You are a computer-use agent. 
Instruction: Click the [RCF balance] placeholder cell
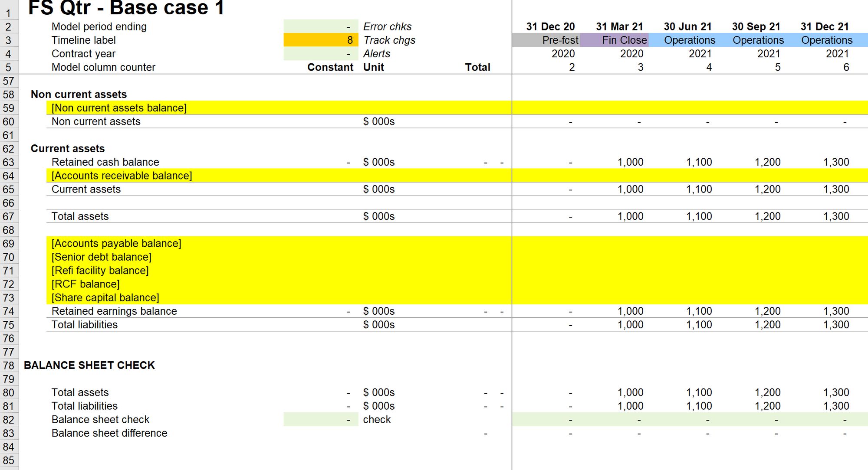click(85, 284)
